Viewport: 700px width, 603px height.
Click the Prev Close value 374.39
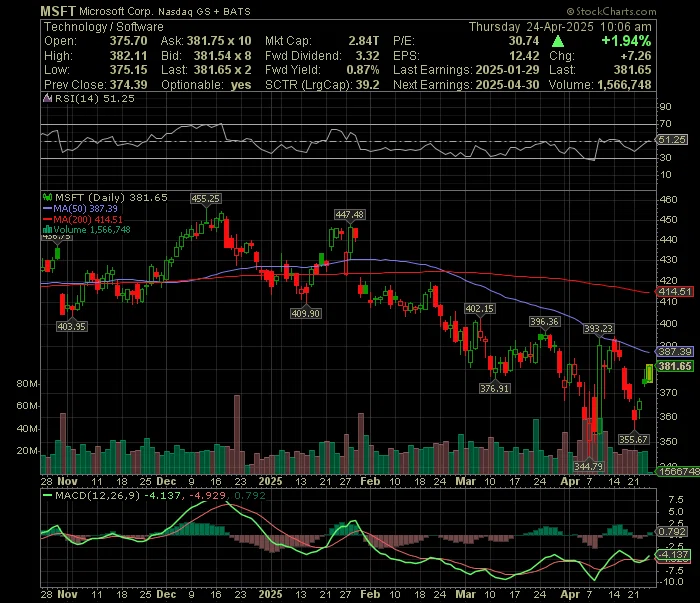[x=129, y=85]
